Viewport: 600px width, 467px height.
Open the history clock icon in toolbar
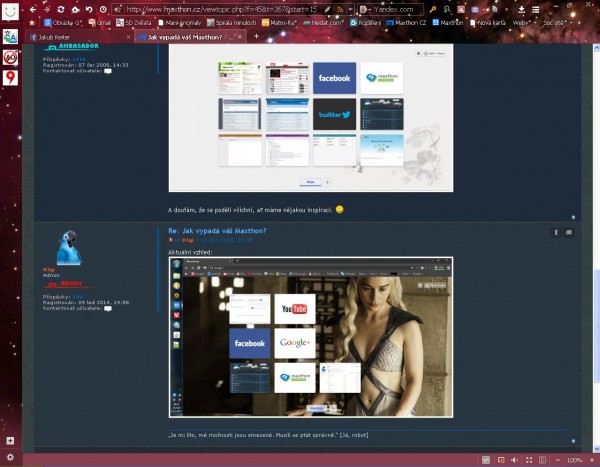[x=104, y=8]
